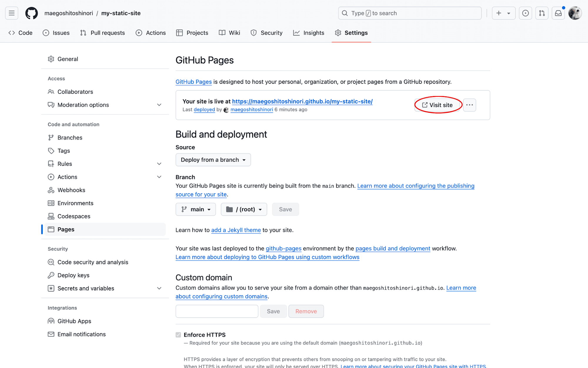Switch to the Actions repository tab
588x368 pixels.
[151, 33]
